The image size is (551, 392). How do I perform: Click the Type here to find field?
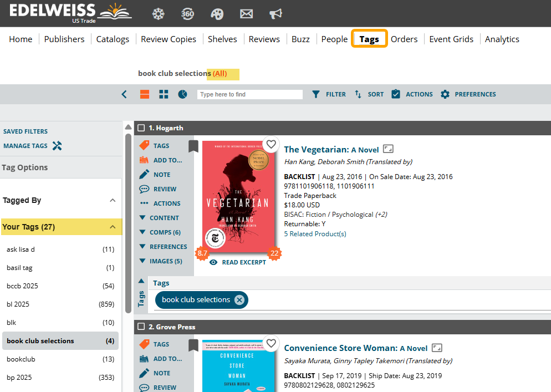click(249, 94)
